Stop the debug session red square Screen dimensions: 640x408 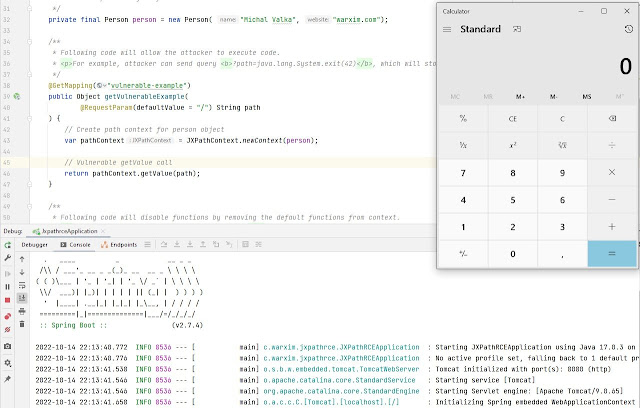tap(7, 300)
